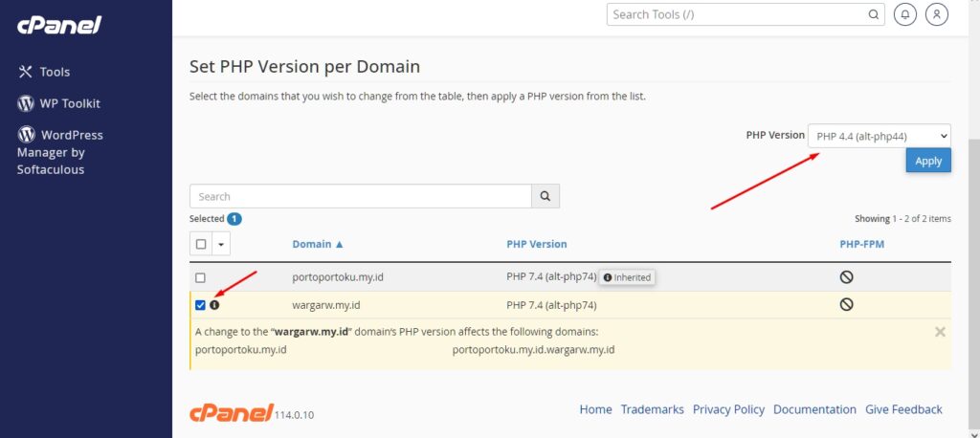Click the footer cPanel logo

click(232, 412)
